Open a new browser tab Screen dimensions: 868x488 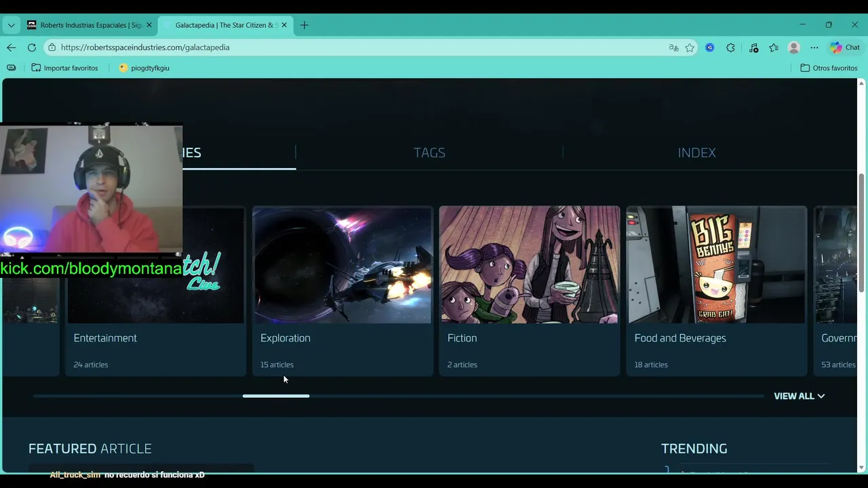pos(304,25)
